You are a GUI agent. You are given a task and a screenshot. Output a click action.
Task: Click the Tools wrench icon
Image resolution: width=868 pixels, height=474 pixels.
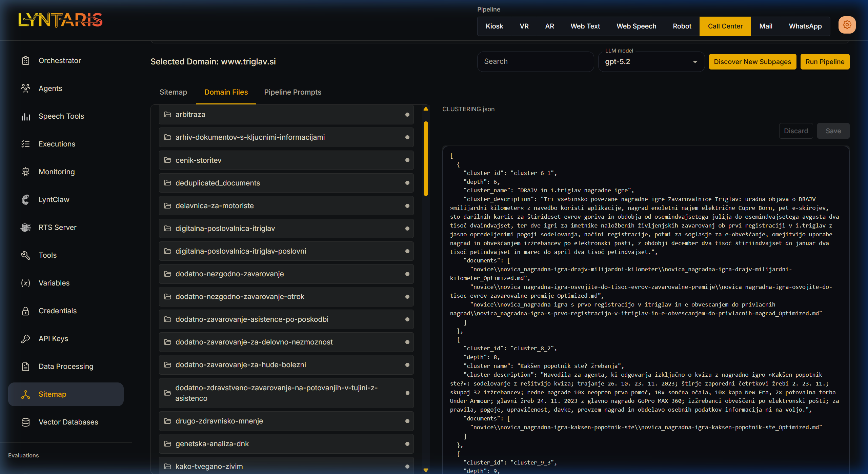click(26, 255)
